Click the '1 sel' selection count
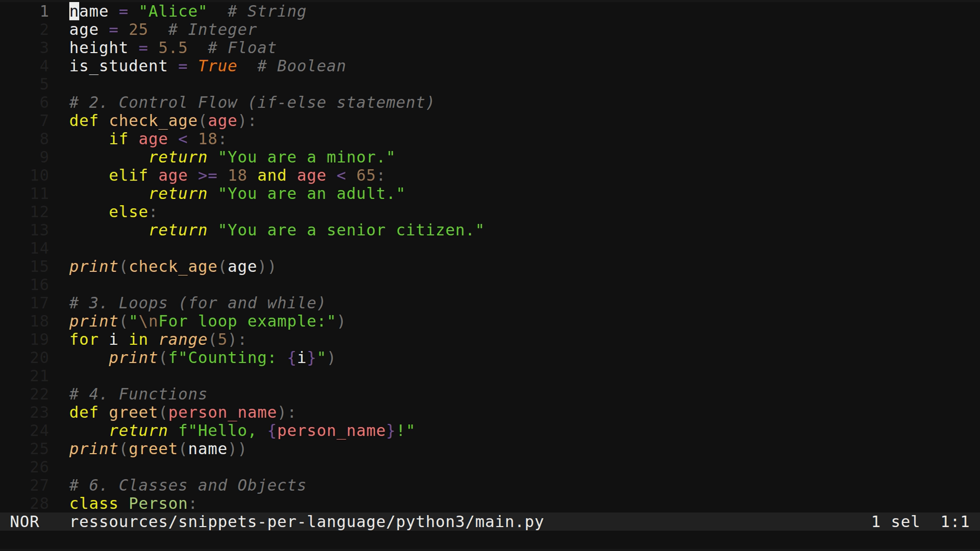This screenshot has width=980, height=551. click(895, 522)
